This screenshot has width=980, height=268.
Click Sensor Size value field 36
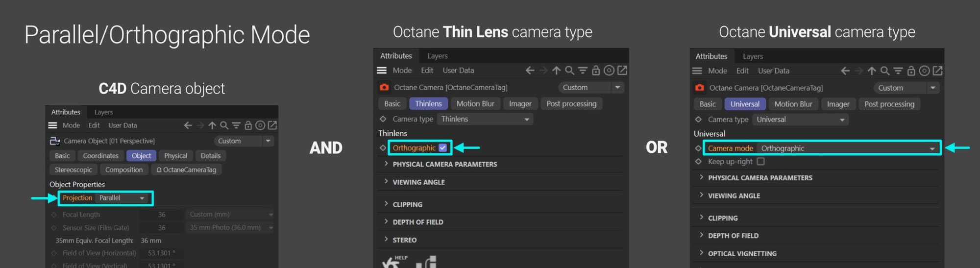[x=162, y=228]
